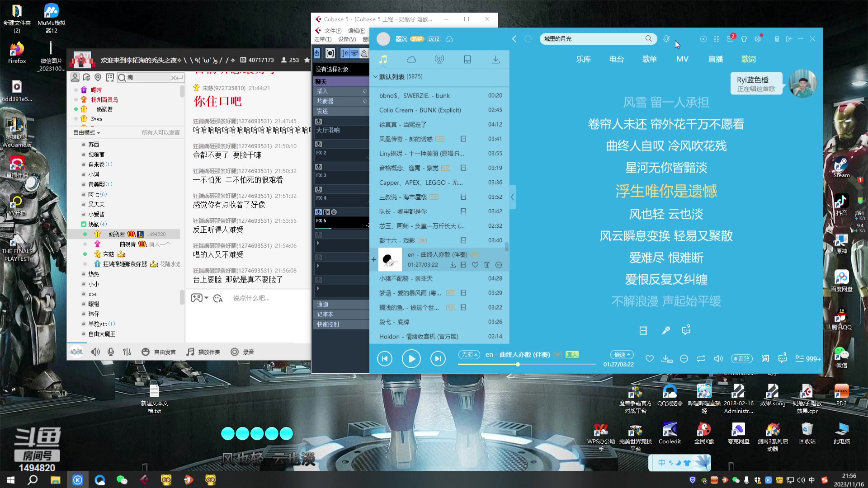Skip to previous track in Kugou
Viewport: 868px width, 488px height.
[x=385, y=359]
